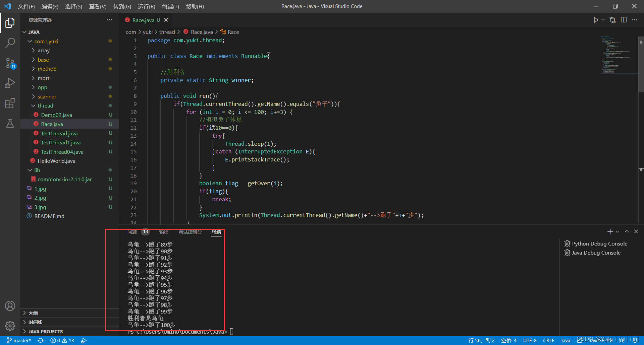Expand the opp folder
The width and height of the screenshot is (644, 345).
69,87
